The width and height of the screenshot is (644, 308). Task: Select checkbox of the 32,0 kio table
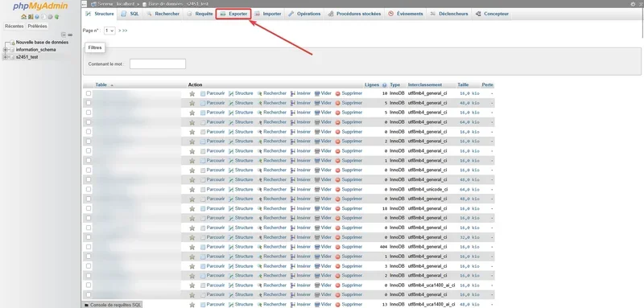coord(89,237)
